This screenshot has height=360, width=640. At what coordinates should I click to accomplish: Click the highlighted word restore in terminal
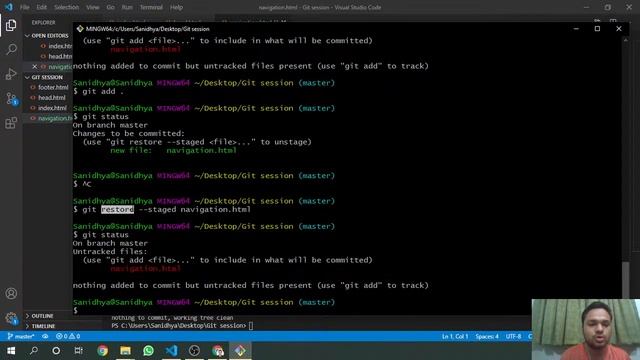pos(118,209)
